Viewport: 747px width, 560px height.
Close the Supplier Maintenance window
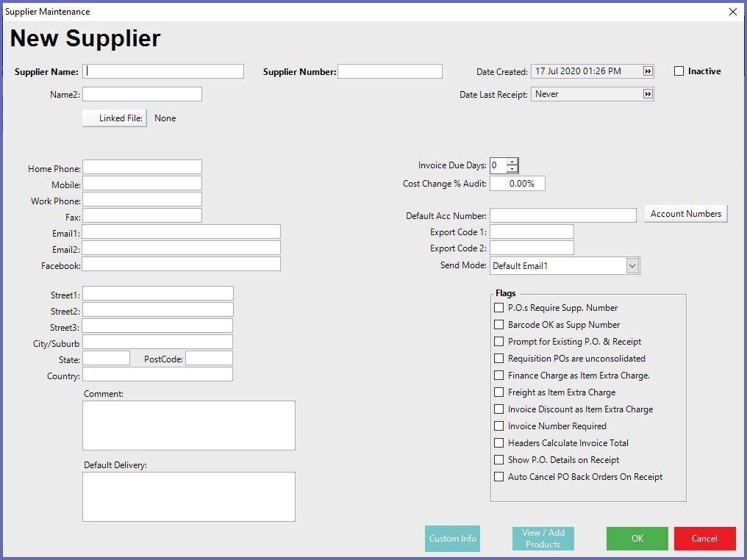732,12
